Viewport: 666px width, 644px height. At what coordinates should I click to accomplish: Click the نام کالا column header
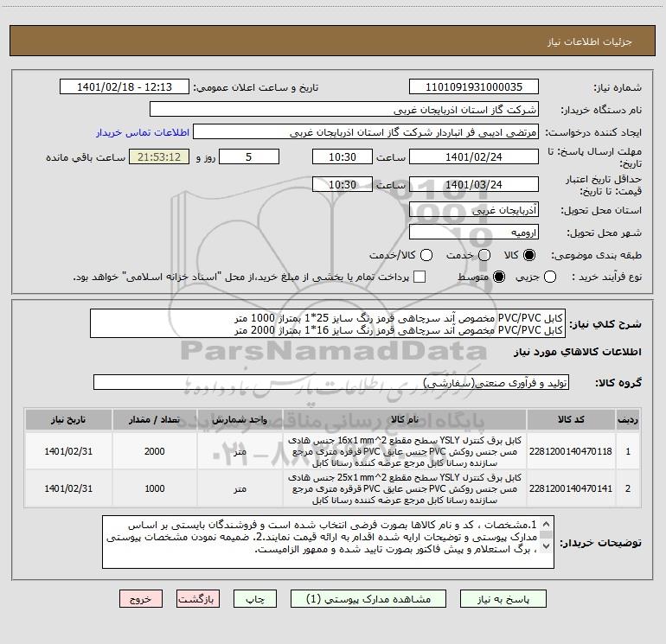tap(405, 419)
